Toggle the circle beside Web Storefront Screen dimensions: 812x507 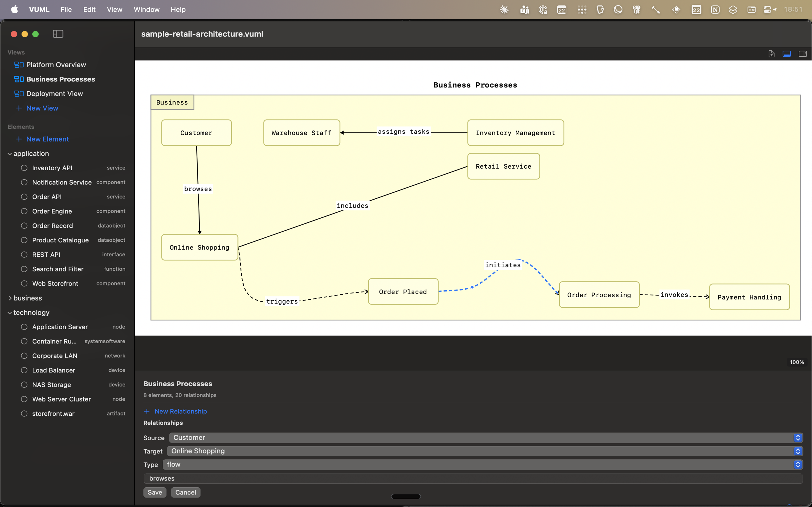click(x=24, y=283)
